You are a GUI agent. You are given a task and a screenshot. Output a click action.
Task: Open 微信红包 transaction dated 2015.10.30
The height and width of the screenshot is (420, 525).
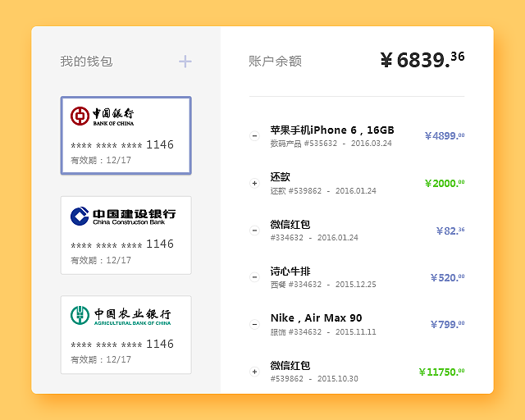coord(290,365)
